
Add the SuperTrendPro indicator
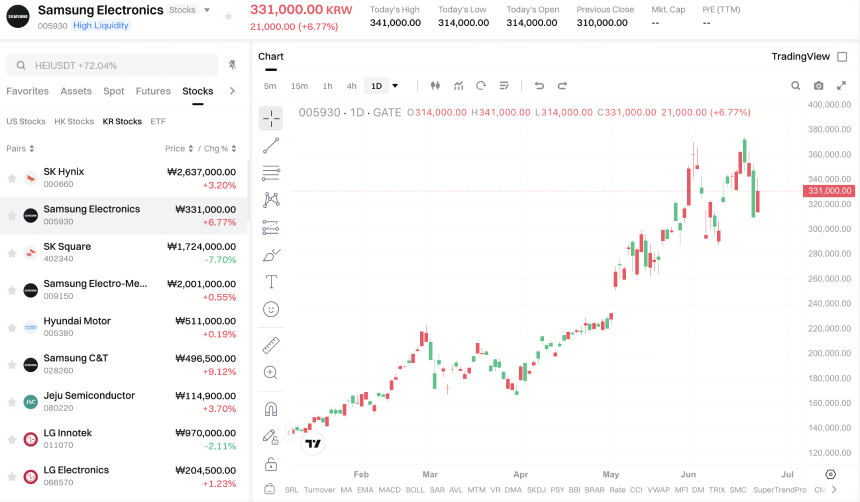[779, 489]
